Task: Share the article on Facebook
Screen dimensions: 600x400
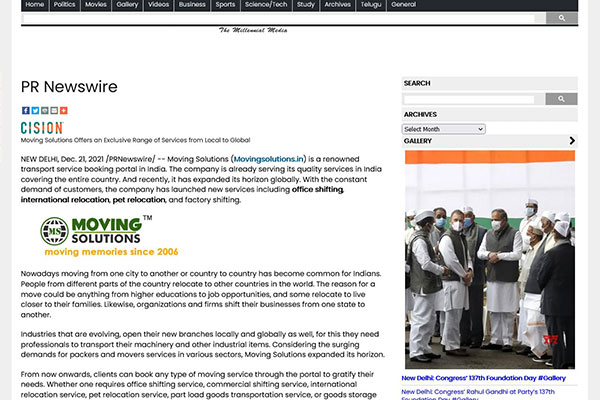Action: click(25, 110)
